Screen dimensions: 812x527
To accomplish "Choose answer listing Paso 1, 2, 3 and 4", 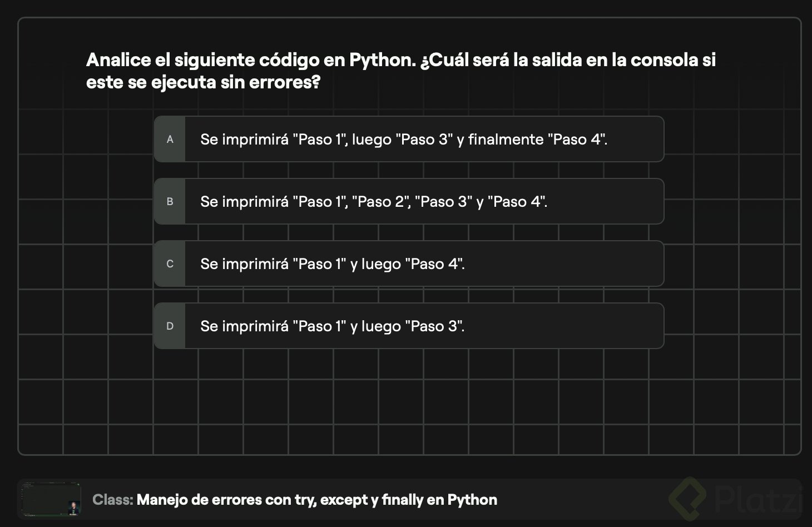I will (x=374, y=202).
